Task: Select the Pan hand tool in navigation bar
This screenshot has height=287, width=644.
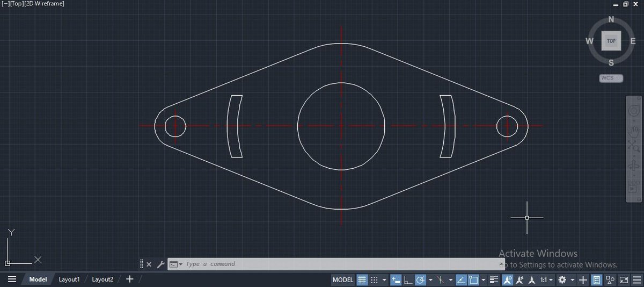Action: coord(634,131)
